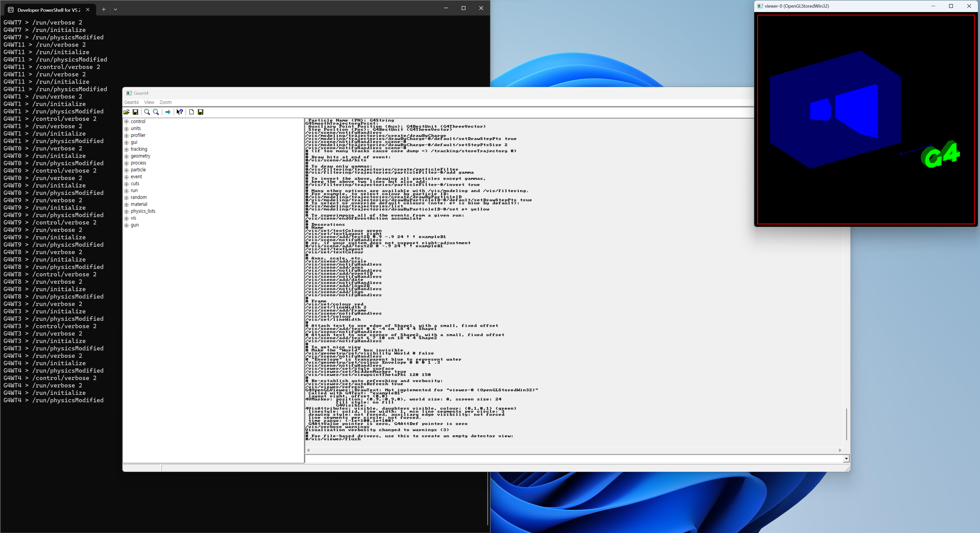Click the blank new page toolbar icon
This screenshot has width=980, height=533.
(x=191, y=112)
